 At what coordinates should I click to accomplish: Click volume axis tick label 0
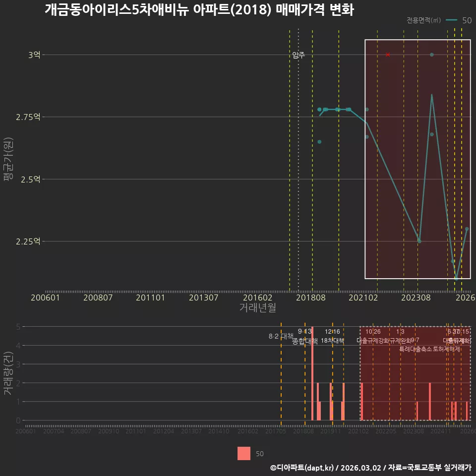coord(18,420)
